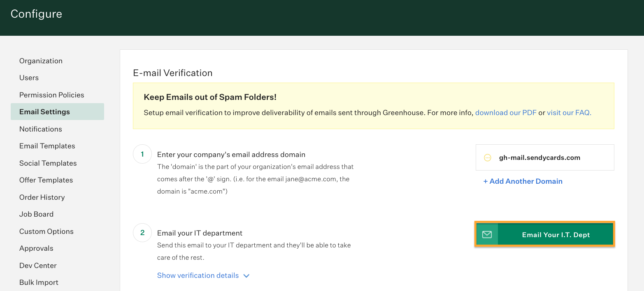Viewport: 644px width, 291px height.
Task: Open the Users settings page
Action: coord(29,78)
